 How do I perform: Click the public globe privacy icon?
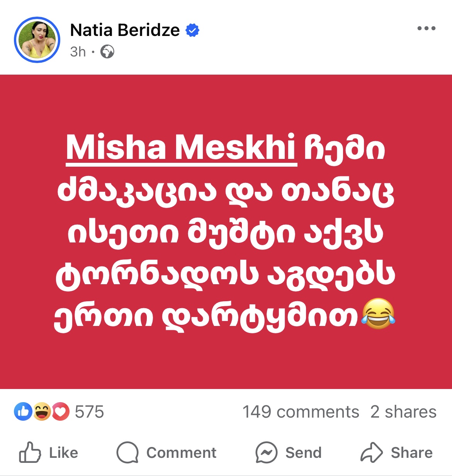click(x=107, y=51)
